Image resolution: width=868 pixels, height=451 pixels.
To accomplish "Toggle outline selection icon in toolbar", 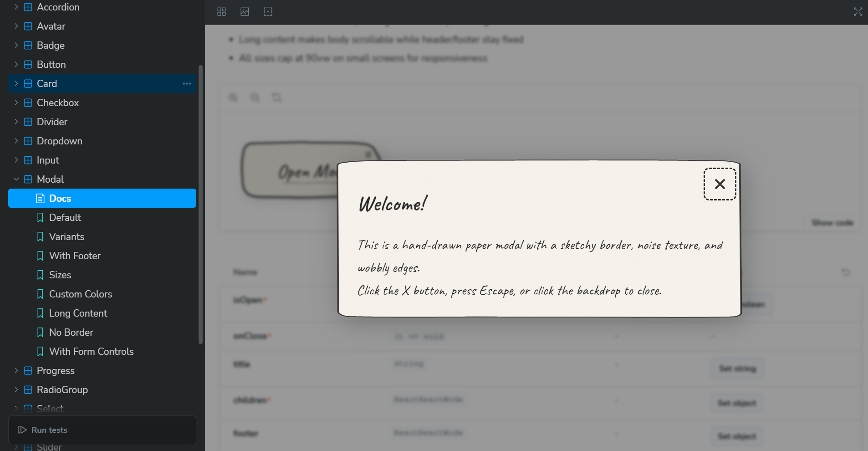I will click(x=268, y=12).
